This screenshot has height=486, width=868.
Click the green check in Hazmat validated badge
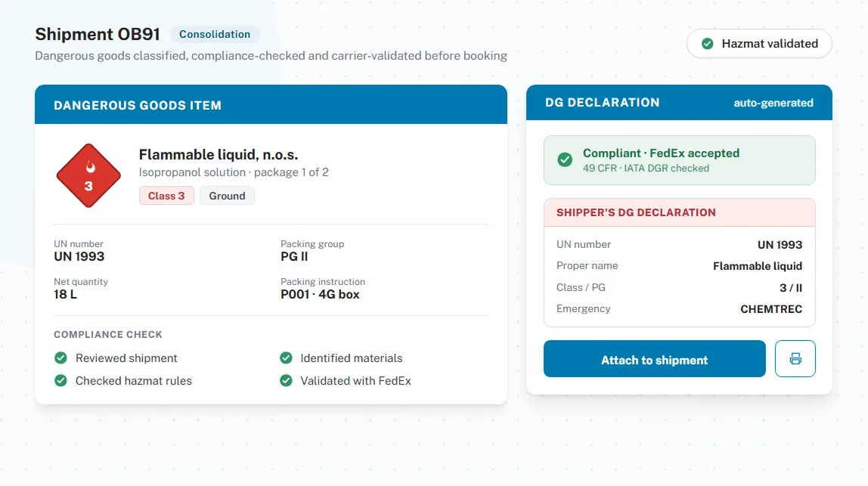coord(707,44)
